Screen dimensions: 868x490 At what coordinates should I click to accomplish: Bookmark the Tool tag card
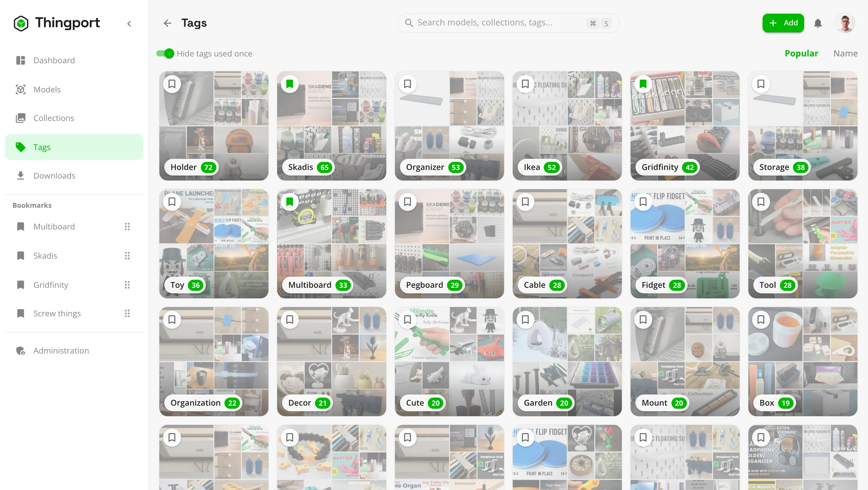point(761,202)
